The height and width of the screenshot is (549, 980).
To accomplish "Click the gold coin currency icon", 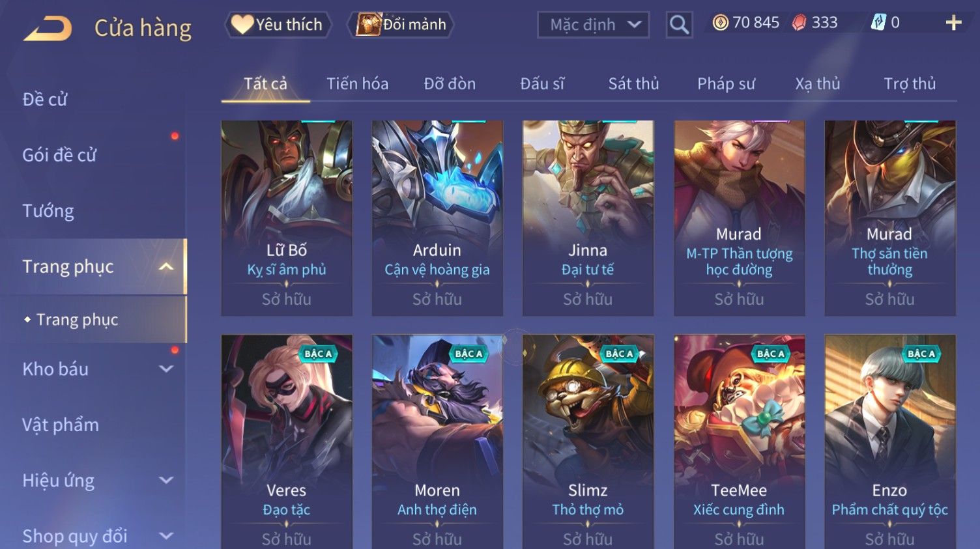I will tap(720, 23).
